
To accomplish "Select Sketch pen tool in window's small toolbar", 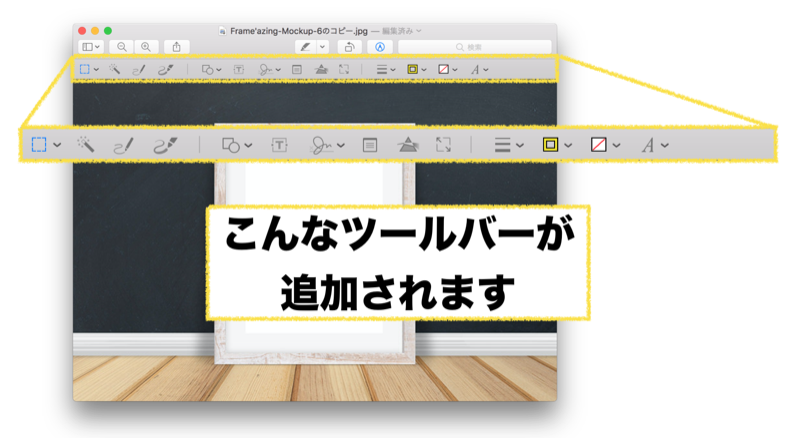I will click(x=139, y=69).
